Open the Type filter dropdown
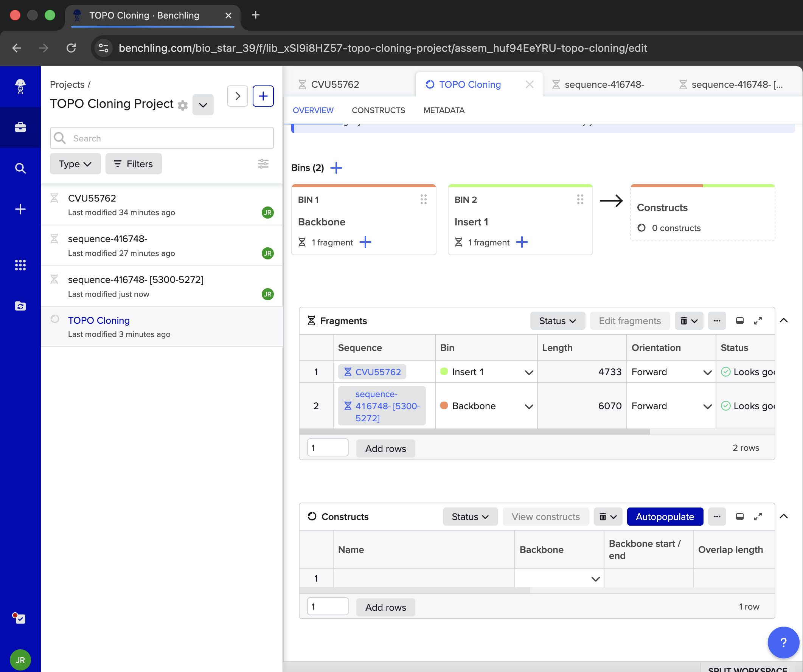803x672 pixels. point(75,164)
